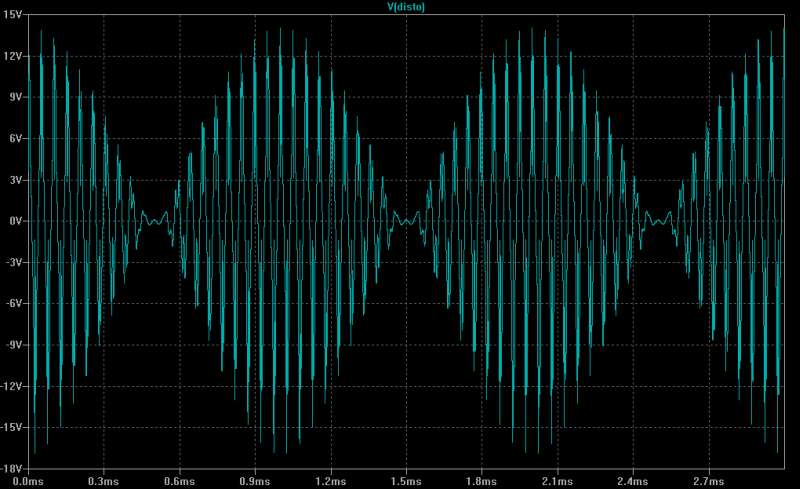This screenshot has height=489, width=800.
Task: Click the -6V vertical axis label
Action: [x=13, y=304]
